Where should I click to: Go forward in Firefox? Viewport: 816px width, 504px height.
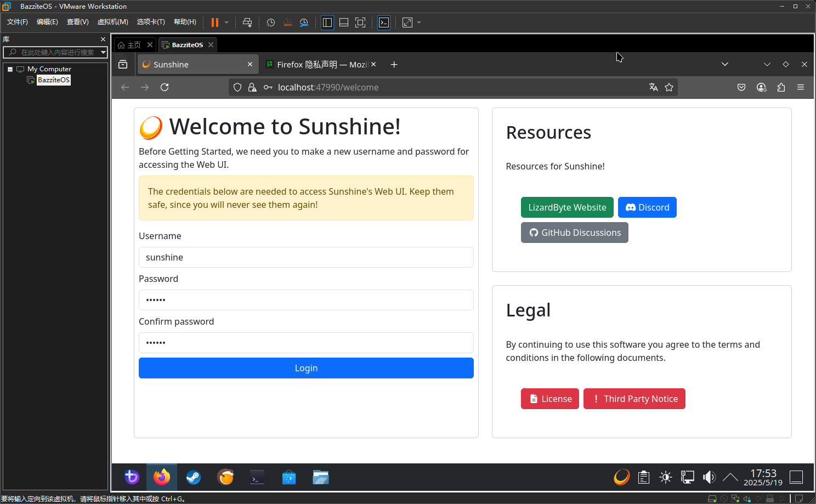145,87
